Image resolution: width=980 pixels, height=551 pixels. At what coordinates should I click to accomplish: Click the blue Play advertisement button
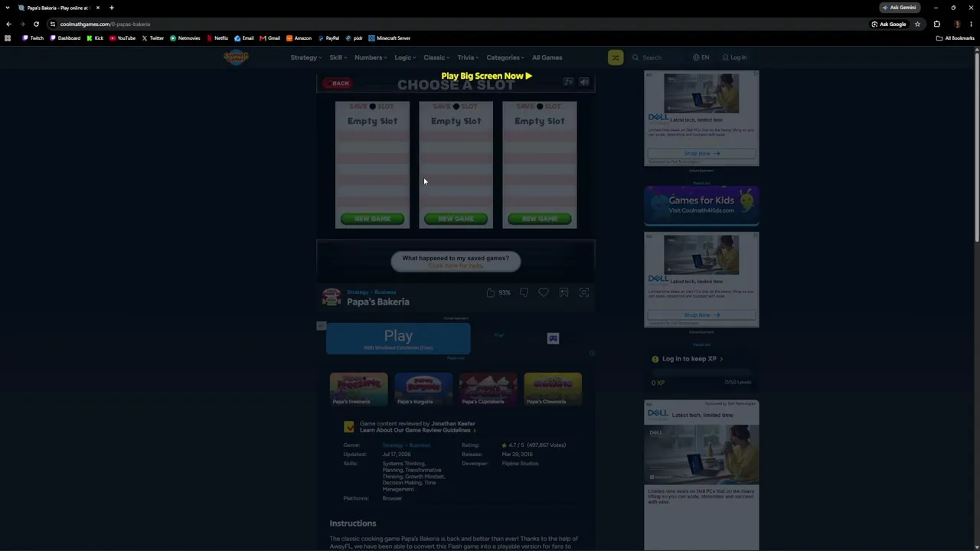tap(398, 339)
